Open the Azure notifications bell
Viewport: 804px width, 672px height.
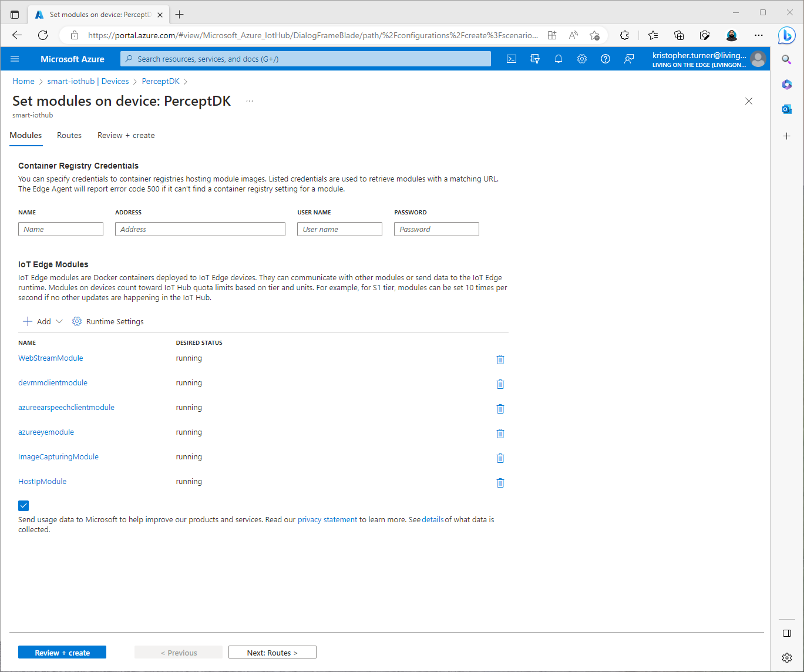(559, 59)
